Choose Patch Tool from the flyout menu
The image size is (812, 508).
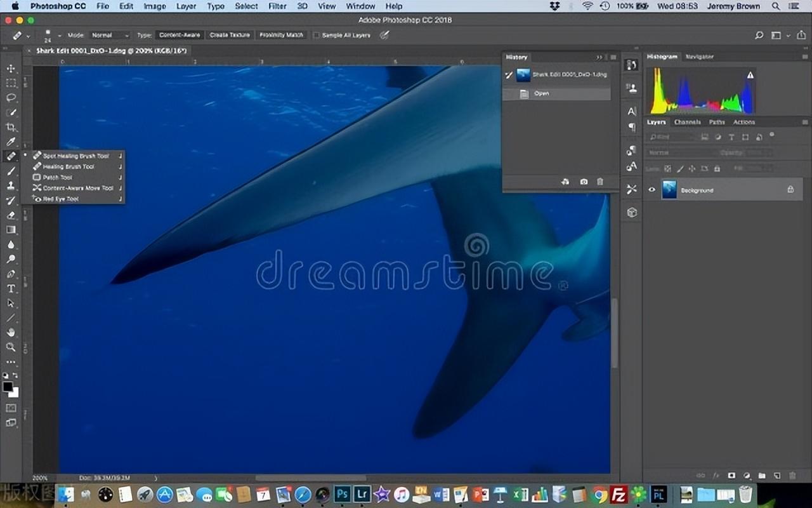pyautogui.click(x=57, y=177)
